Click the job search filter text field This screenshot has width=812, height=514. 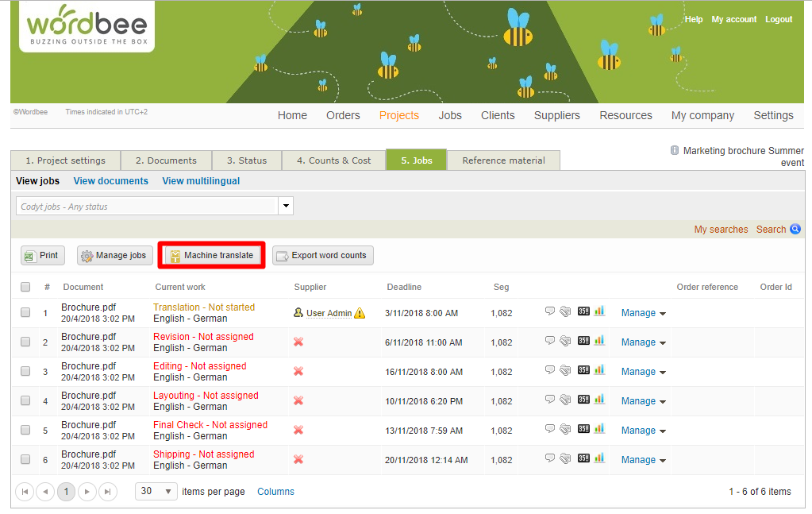(x=147, y=207)
